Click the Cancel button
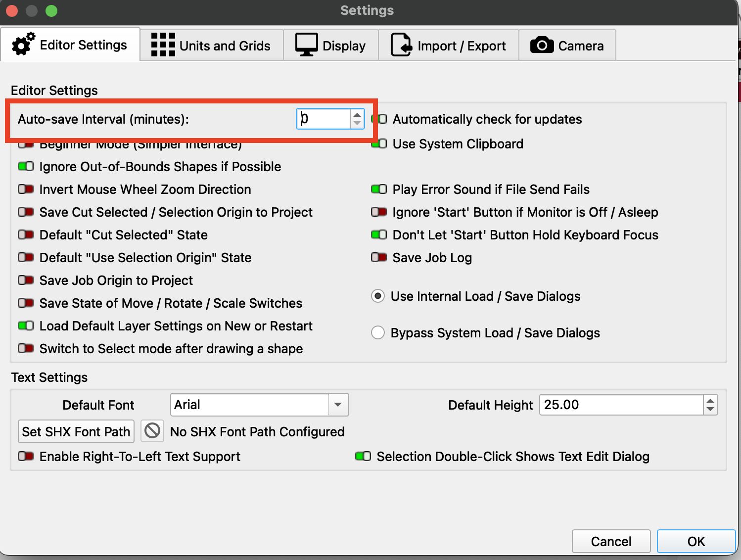This screenshot has width=741, height=560. [x=611, y=541]
